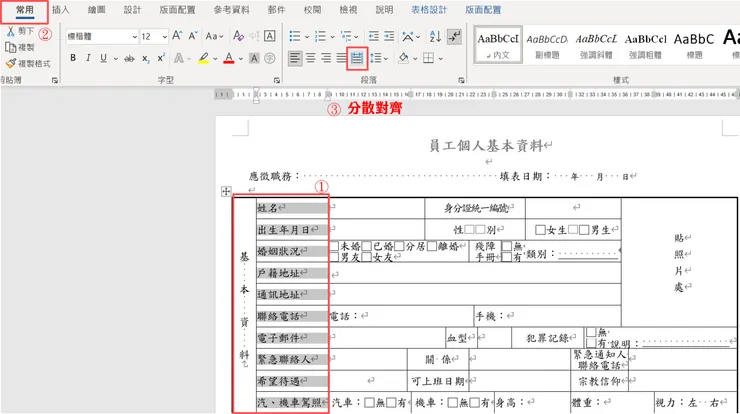
Task: Apply Italic formatting
Action: click(x=88, y=58)
